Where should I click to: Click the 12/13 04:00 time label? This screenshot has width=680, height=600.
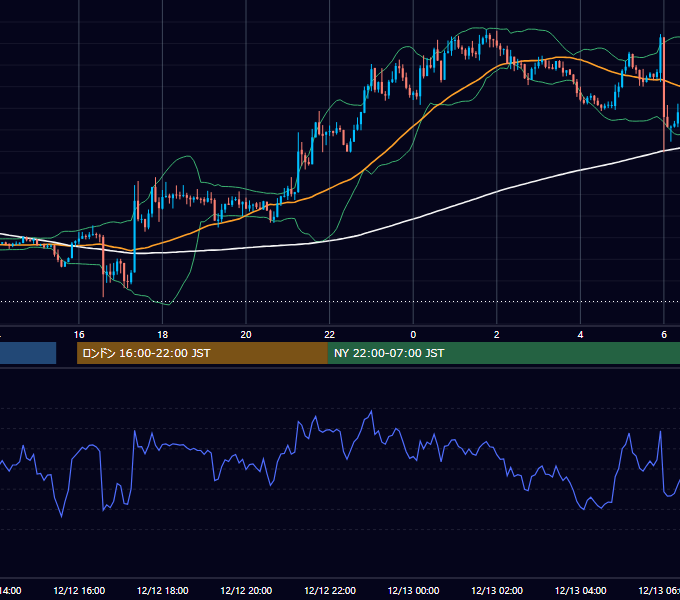coord(580,590)
